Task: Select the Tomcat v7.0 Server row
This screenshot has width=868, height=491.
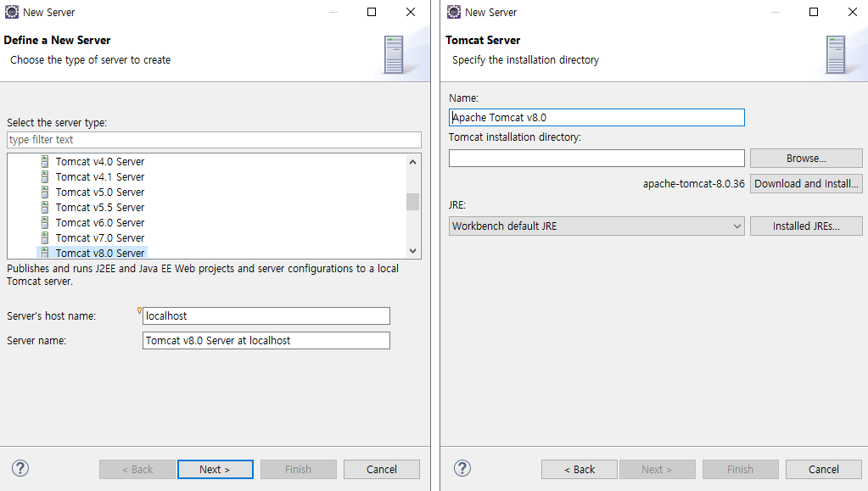Action: (99, 238)
